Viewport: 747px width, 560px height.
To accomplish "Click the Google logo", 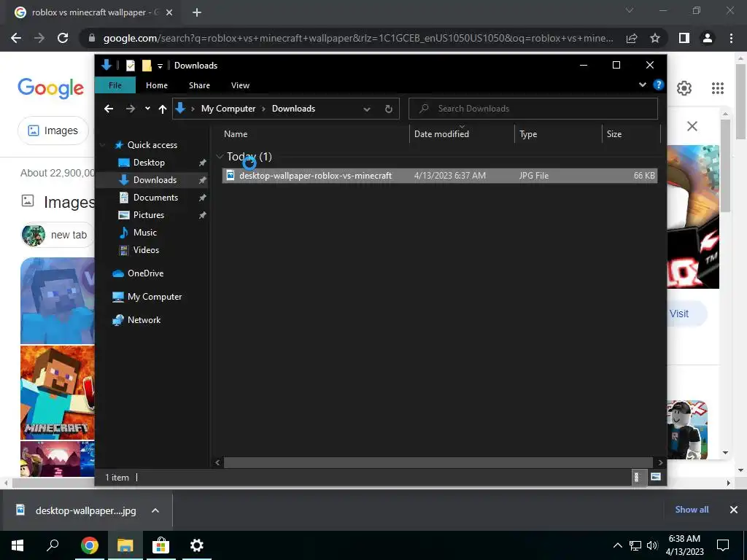I will 51,88.
